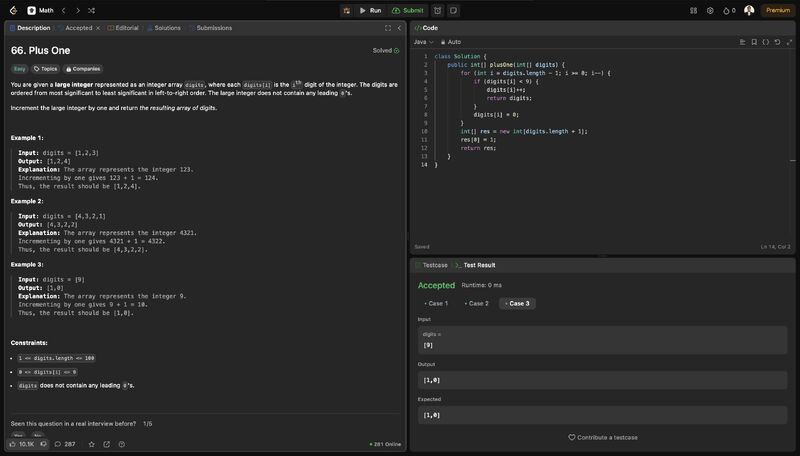The image size is (800, 456).
Task: Click the streak flame counter
Action: [x=729, y=10]
